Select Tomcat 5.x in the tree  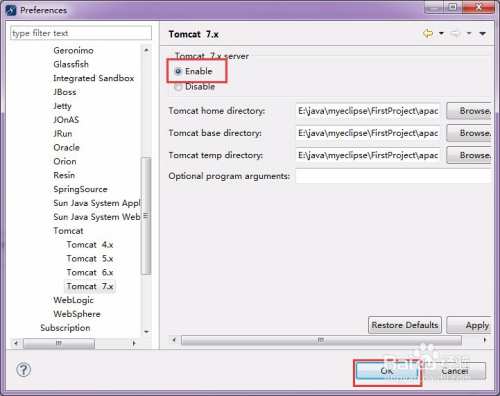pos(90,259)
